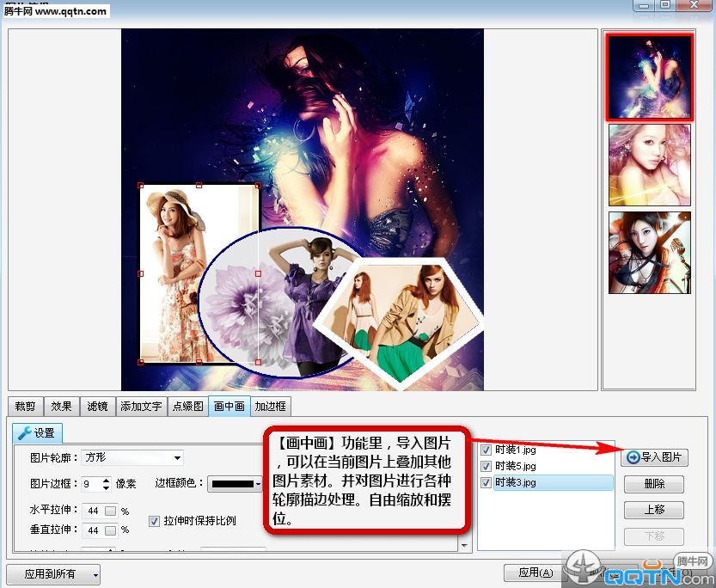
Task: Open the 垂直拉伸 slider button
Action: coord(111,530)
